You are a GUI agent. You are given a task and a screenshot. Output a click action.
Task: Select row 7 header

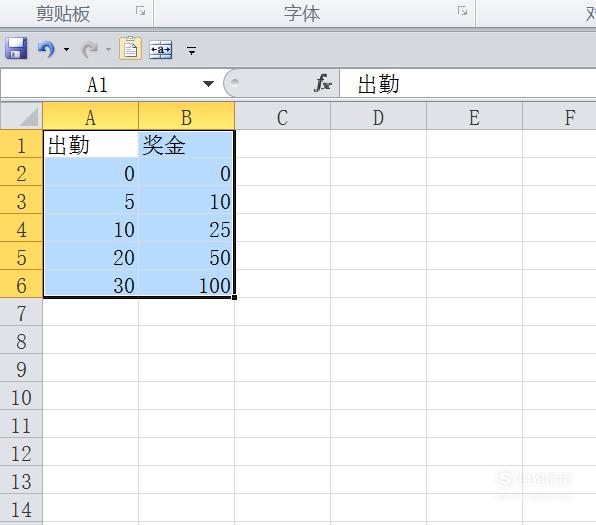coord(21,312)
